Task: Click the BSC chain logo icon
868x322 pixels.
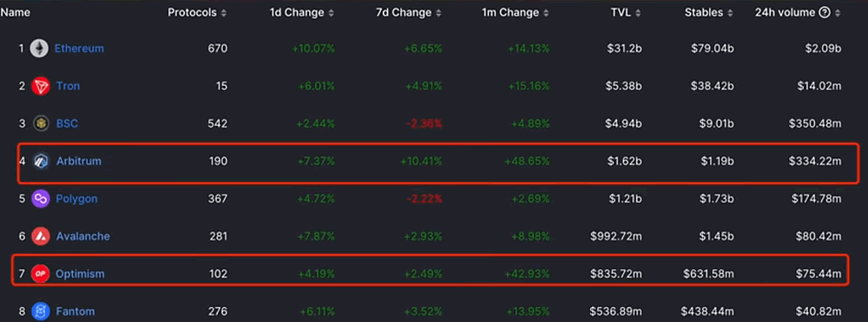Action: point(41,123)
